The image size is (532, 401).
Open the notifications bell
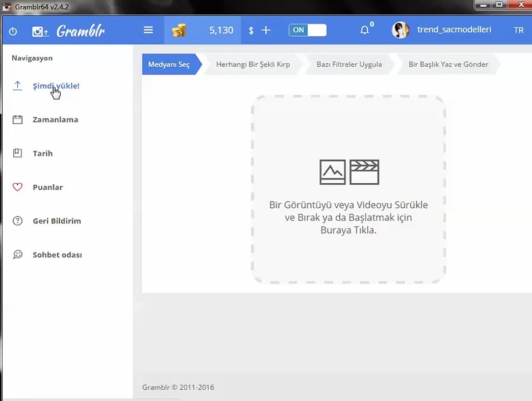tap(364, 30)
